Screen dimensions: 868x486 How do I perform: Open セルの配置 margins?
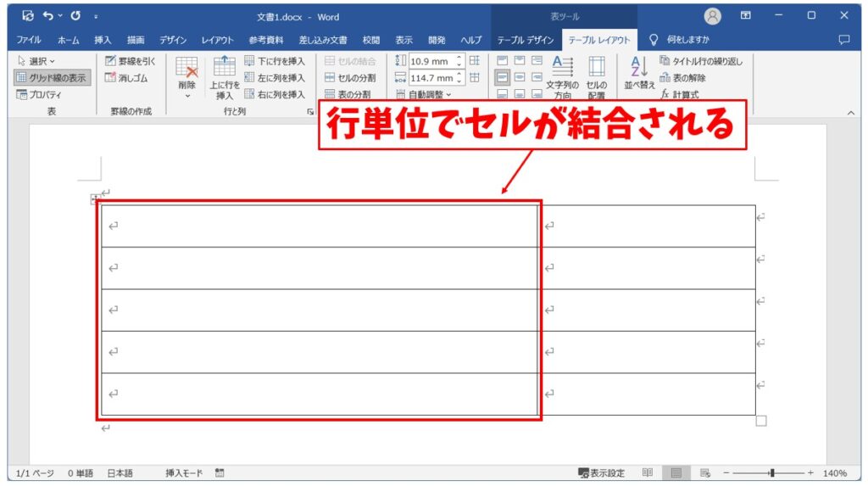[x=596, y=77]
